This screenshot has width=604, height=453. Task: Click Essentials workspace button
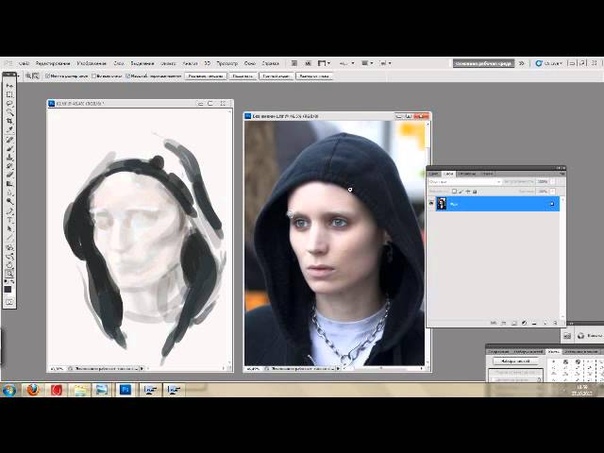tap(484, 63)
